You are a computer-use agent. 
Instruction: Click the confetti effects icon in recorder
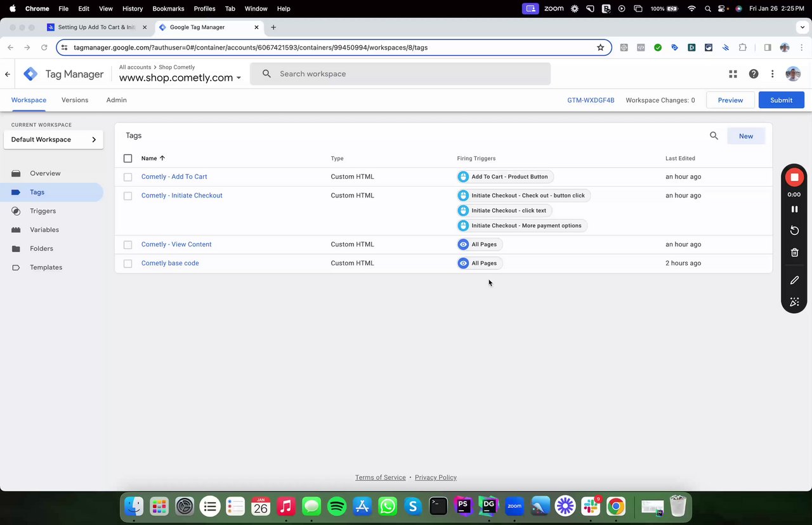(794, 302)
